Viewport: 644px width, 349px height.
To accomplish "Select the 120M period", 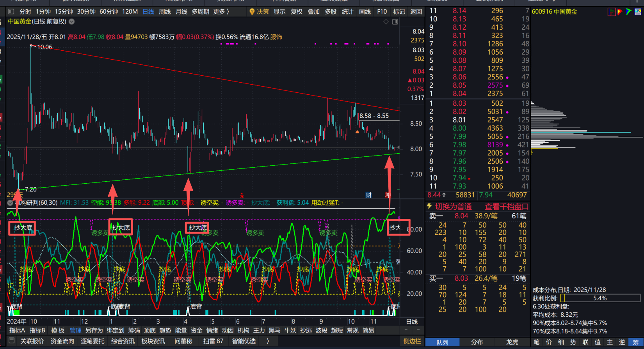I will click(130, 12).
